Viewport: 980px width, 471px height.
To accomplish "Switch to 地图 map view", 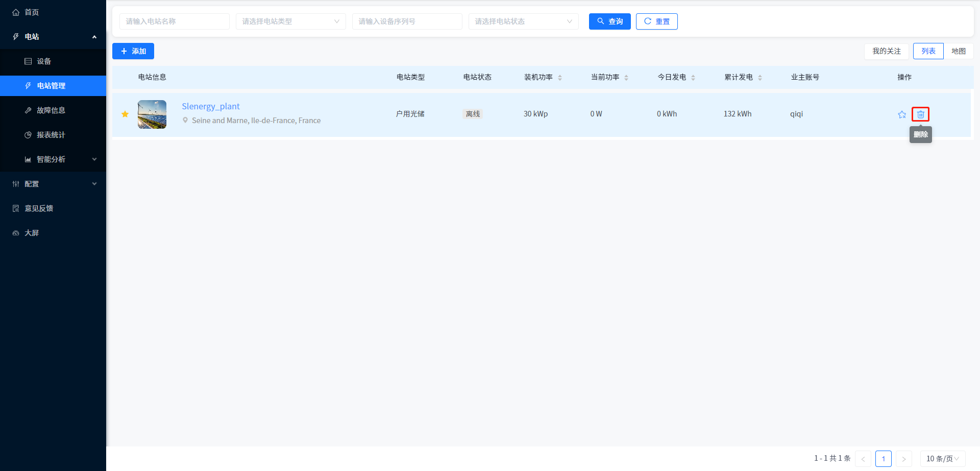I will [958, 51].
